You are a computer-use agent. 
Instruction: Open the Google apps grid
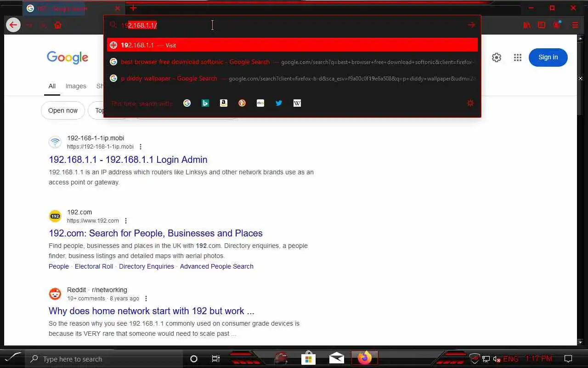point(518,57)
